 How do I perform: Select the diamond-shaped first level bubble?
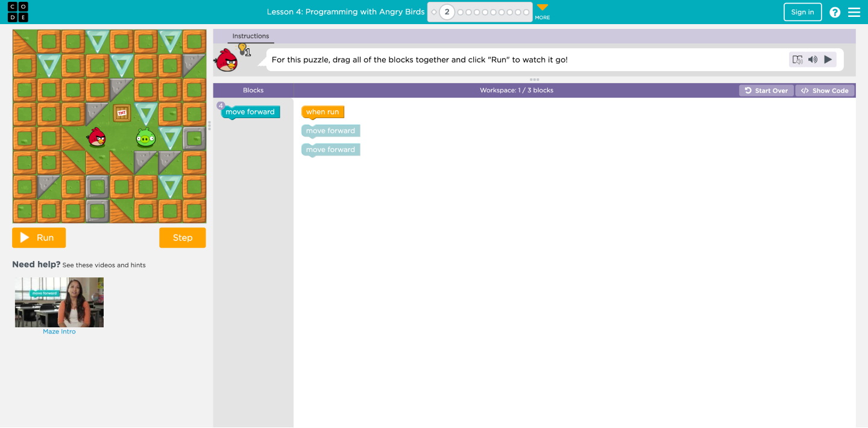click(x=434, y=12)
